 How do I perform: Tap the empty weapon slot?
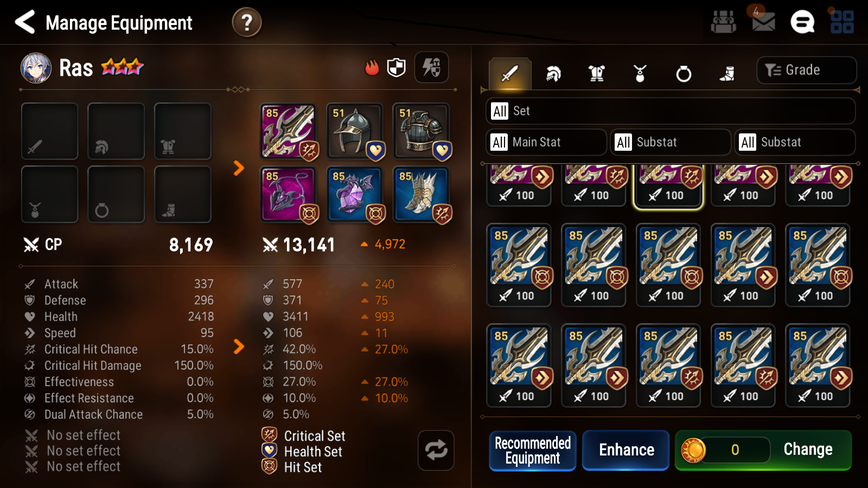[x=50, y=131]
